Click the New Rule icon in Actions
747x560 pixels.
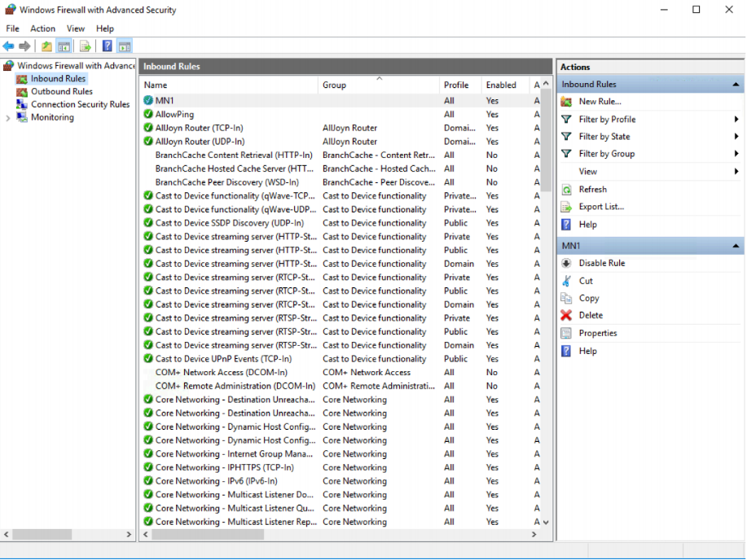[x=566, y=102]
